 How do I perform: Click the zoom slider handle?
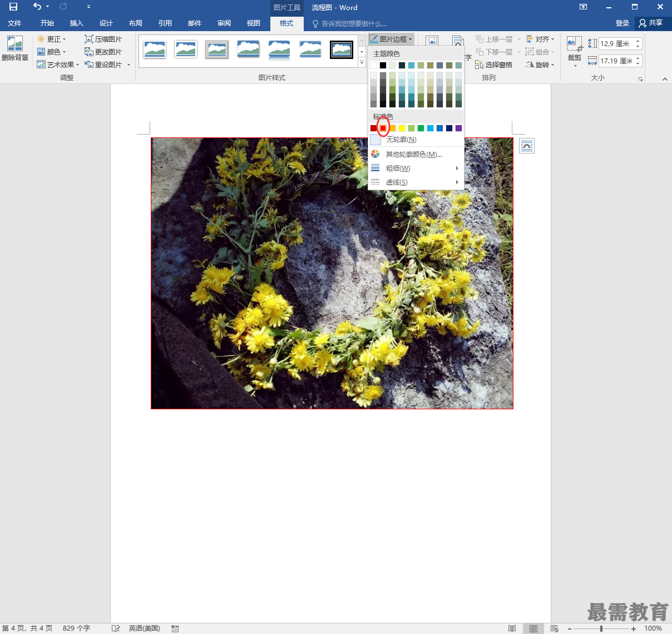[x=601, y=628]
